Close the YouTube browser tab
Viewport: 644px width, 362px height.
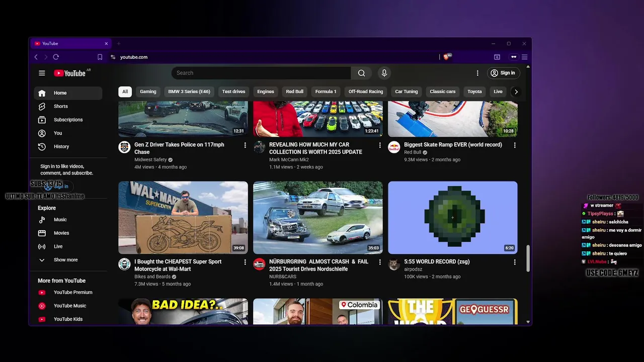click(x=106, y=44)
